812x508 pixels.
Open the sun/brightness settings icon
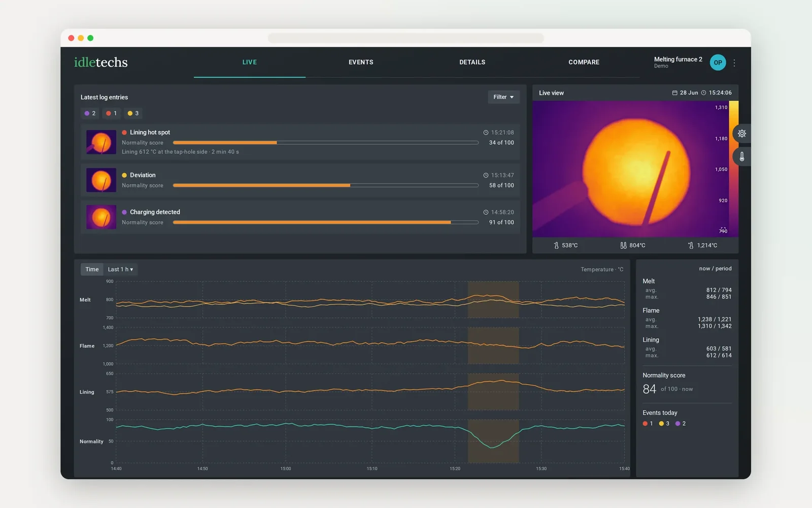tap(742, 134)
